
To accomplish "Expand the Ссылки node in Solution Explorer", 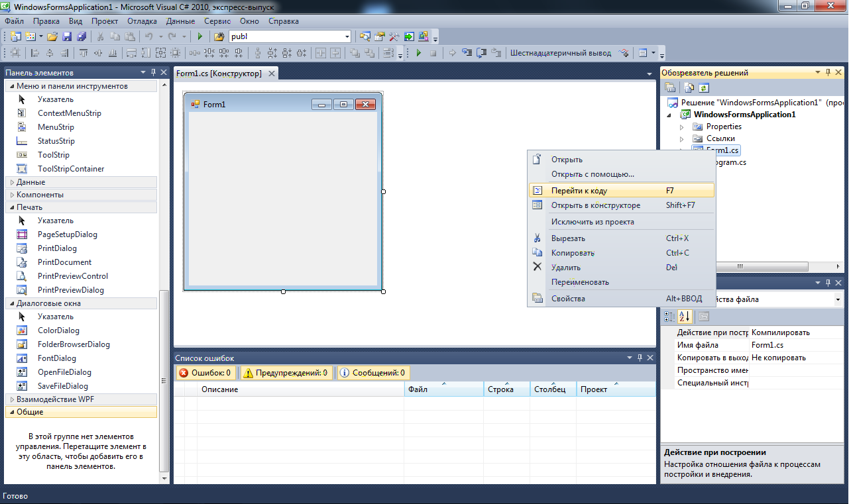I will point(681,138).
